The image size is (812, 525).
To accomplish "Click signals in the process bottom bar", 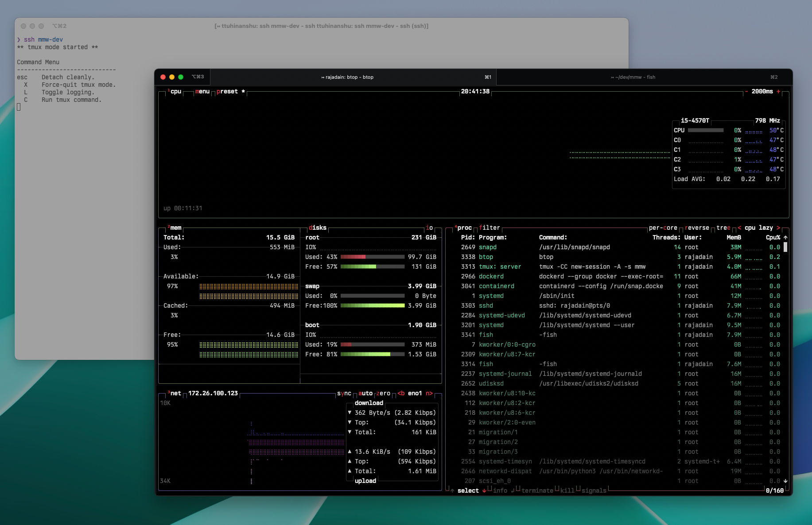I will (x=594, y=491).
